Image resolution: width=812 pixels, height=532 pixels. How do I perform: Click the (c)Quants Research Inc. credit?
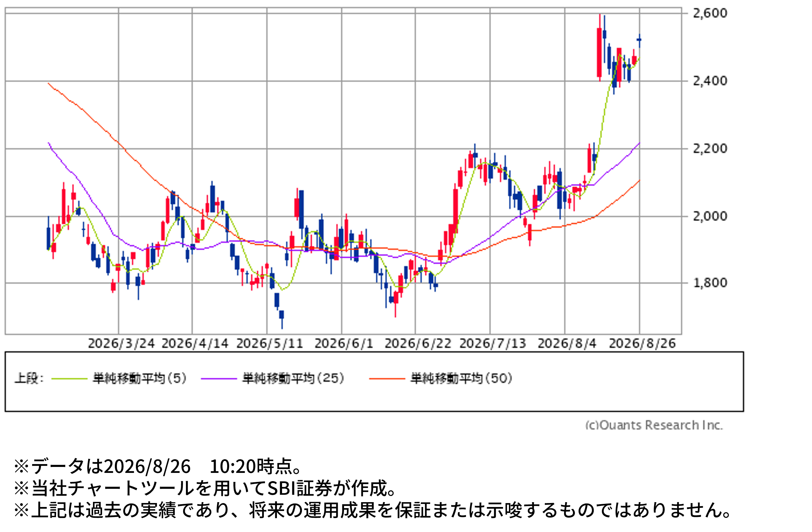[x=654, y=425]
